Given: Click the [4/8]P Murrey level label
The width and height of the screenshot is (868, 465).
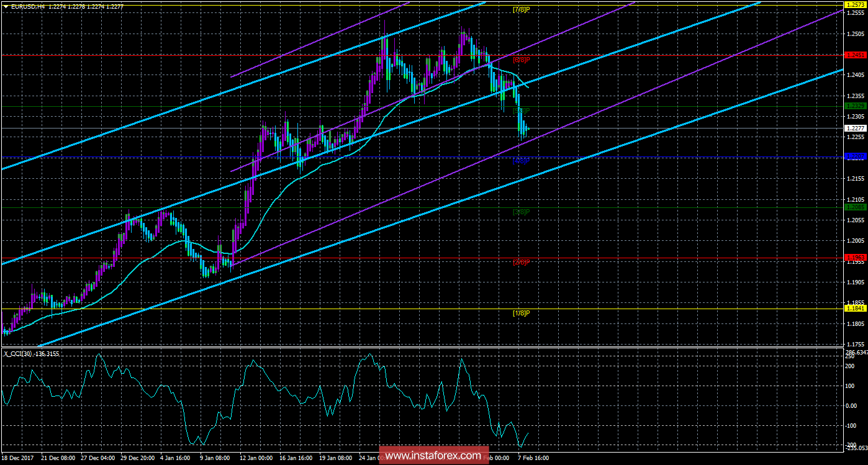Looking at the screenshot, I should pyautogui.click(x=521, y=161).
